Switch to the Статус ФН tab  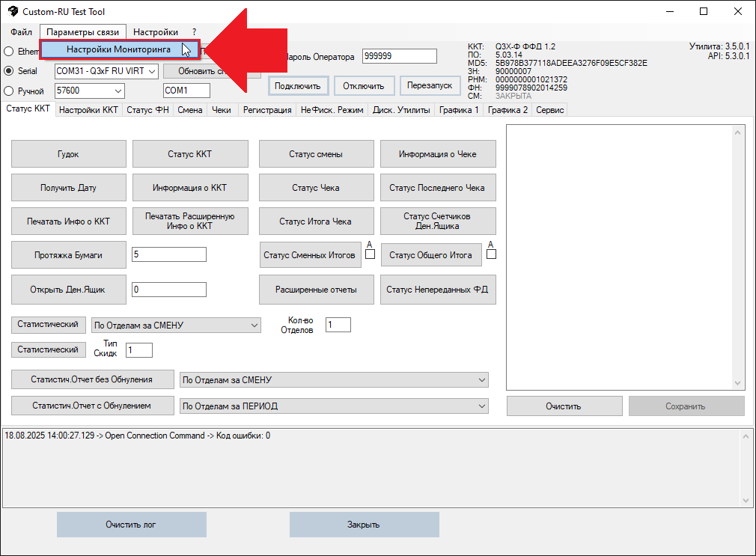(147, 110)
